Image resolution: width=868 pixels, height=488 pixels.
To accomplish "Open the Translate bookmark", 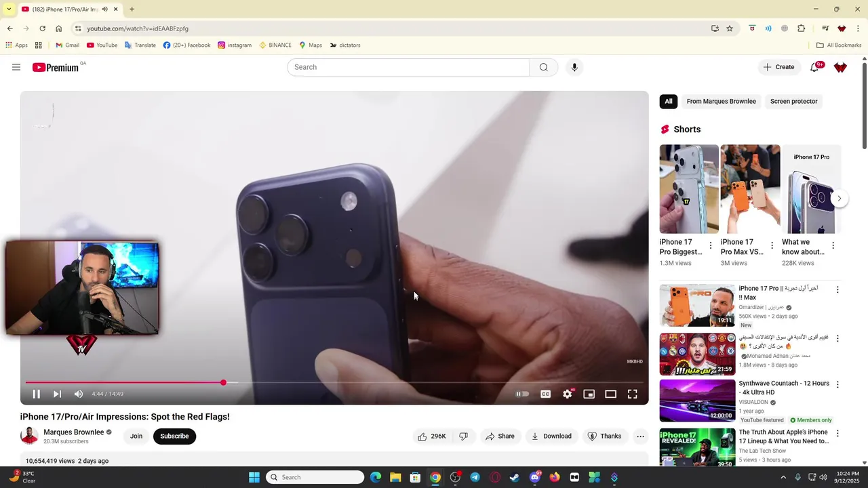I will coord(140,45).
